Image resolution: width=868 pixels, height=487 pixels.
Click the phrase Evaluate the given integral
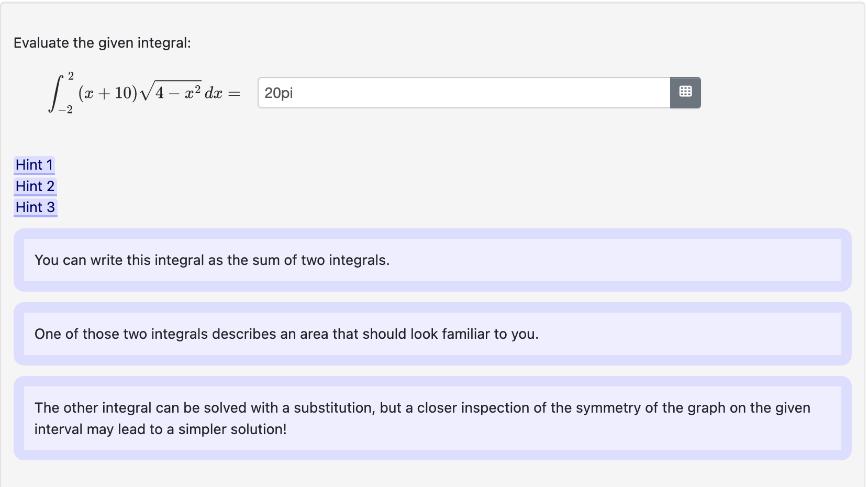(102, 42)
